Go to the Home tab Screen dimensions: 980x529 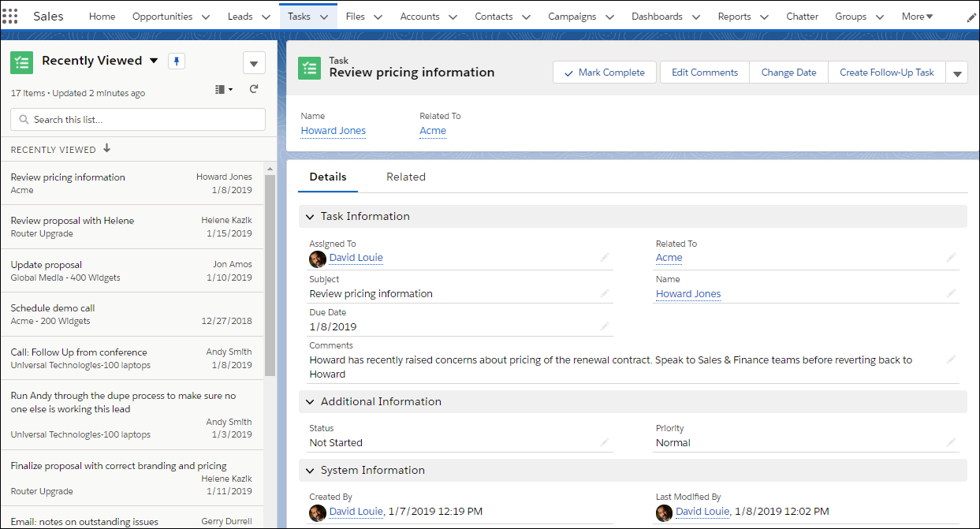pyautogui.click(x=102, y=17)
